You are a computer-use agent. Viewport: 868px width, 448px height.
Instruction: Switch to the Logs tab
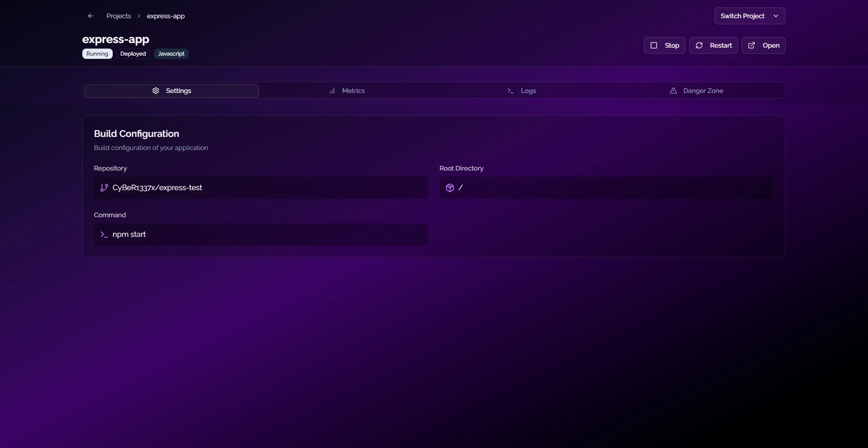[x=522, y=91]
